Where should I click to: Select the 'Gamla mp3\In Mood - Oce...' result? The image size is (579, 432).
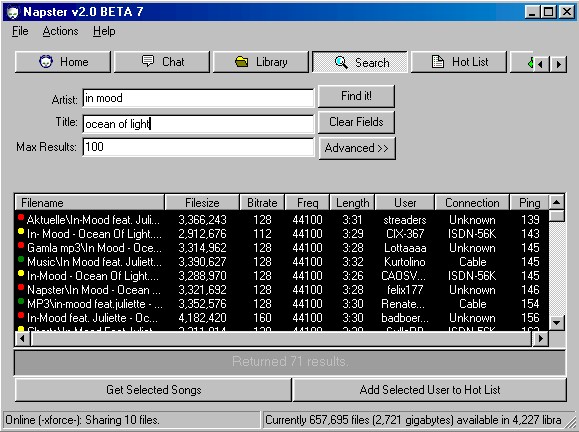tap(282, 248)
